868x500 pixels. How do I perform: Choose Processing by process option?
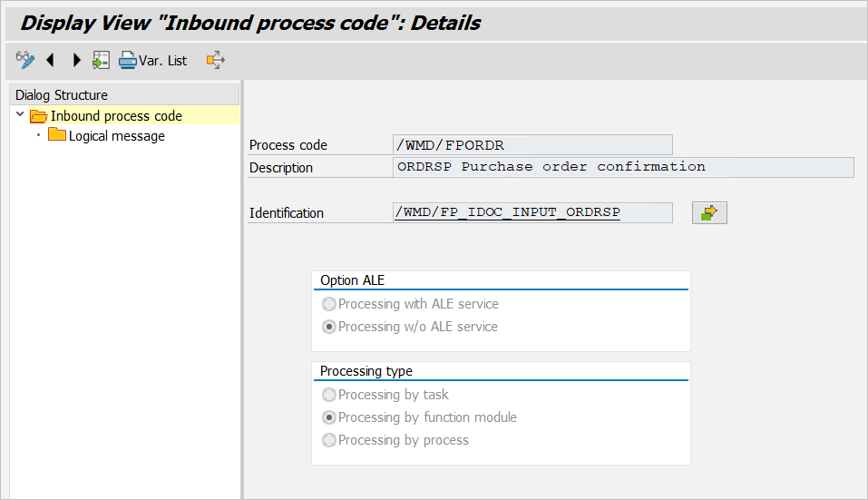329,440
